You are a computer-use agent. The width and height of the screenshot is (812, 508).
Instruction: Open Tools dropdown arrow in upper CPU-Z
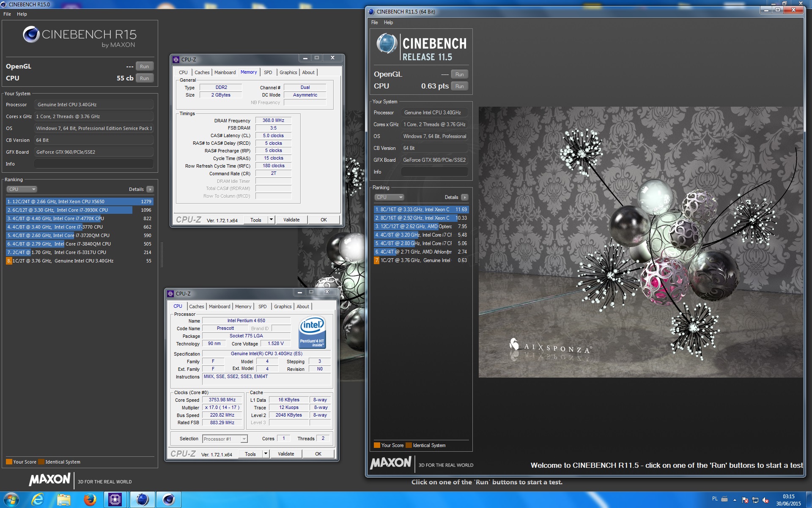272,220
